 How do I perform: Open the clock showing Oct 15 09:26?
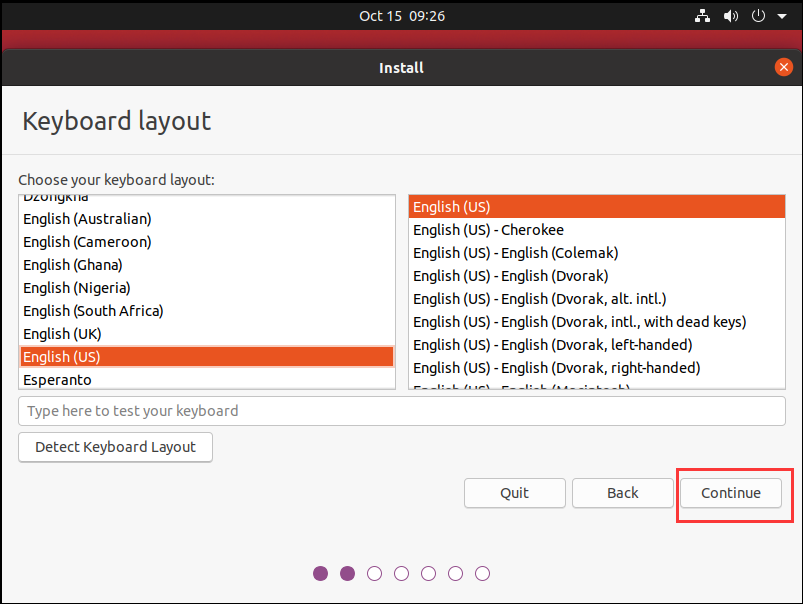[x=402, y=16]
